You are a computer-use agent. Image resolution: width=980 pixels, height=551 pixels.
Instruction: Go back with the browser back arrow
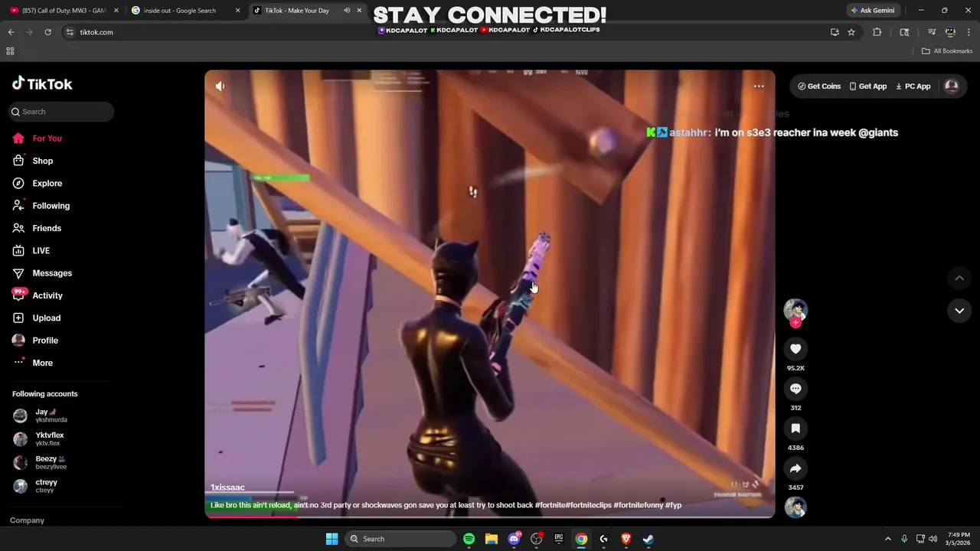coord(11,32)
